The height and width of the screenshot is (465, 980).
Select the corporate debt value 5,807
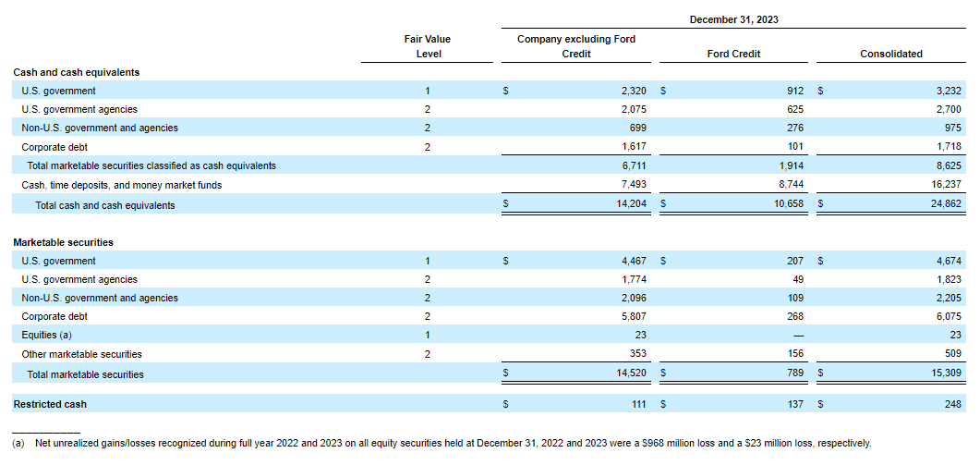tap(631, 316)
